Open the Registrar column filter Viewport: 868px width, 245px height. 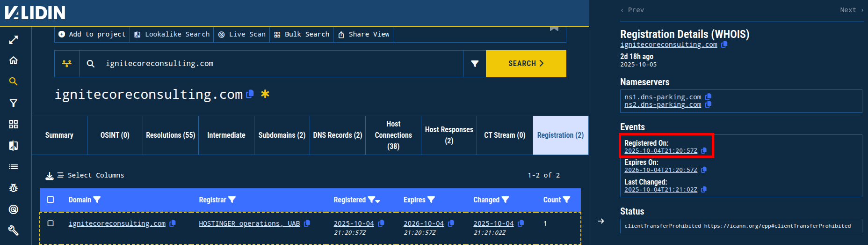click(232, 200)
